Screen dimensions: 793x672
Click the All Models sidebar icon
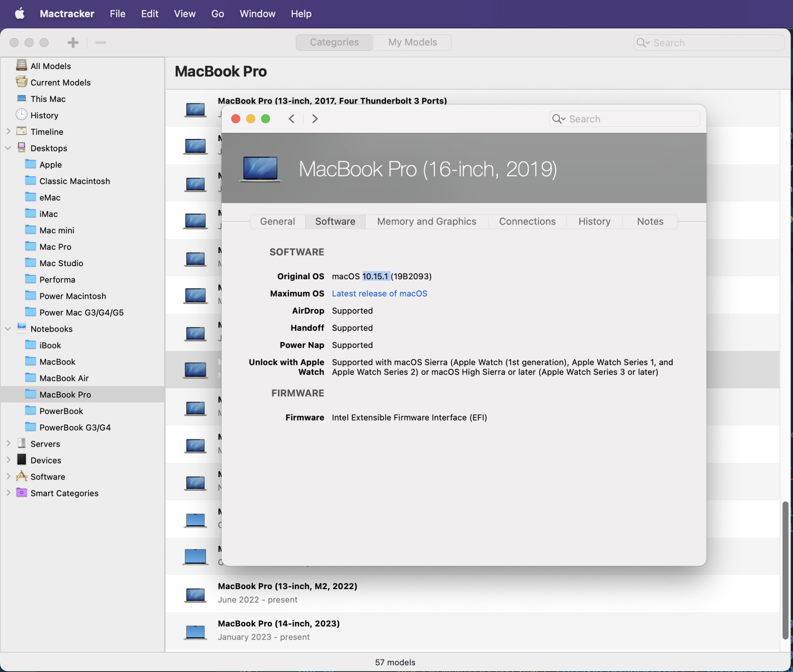coord(21,65)
